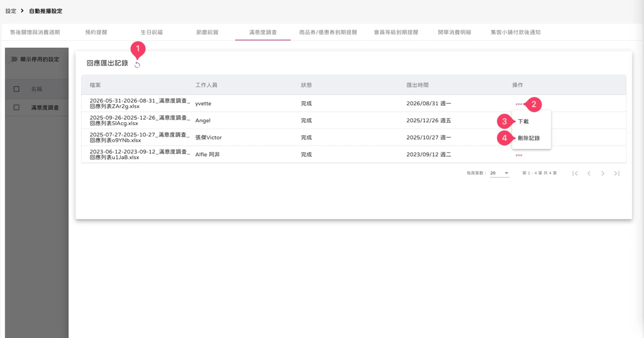
Task: Open the 每頁筆數 dropdown
Action: (499, 173)
